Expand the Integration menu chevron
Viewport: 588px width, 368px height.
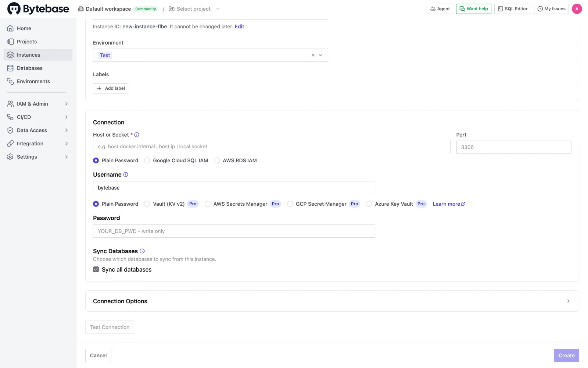(x=67, y=144)
